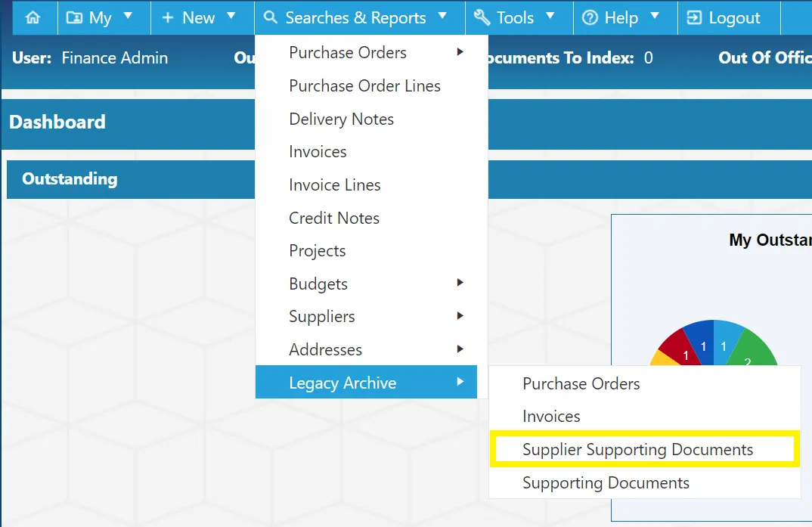Open Legacy Archive Invoices submenu item
812x527 pixels.
coord(645,416)
